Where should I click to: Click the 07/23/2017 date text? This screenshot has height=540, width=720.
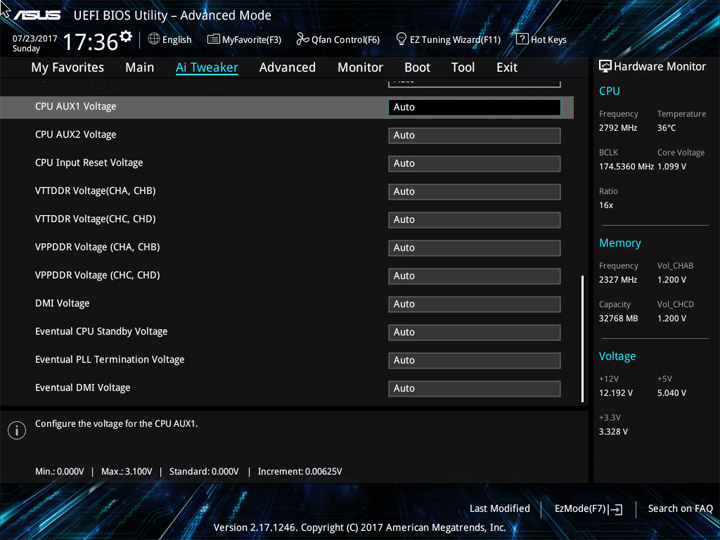pos(35,39)
